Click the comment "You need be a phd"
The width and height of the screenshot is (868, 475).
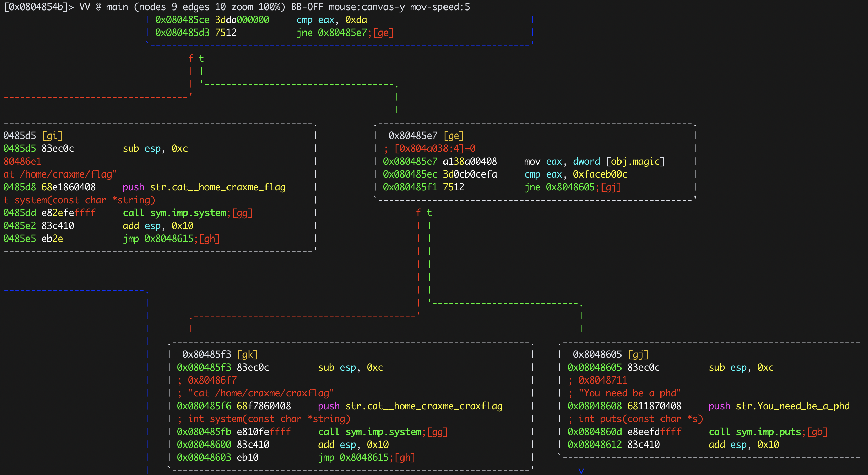pos(630,393)
